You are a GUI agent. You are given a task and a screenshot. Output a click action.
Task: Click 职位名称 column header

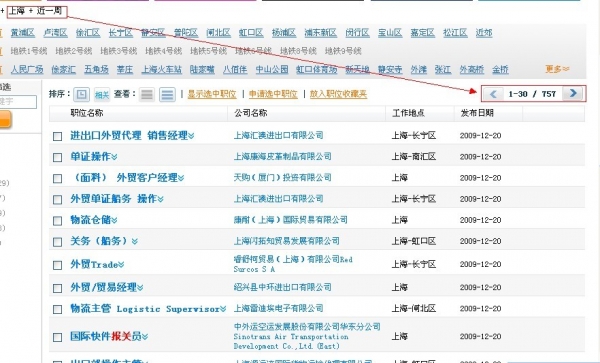[x=87, y=113]
